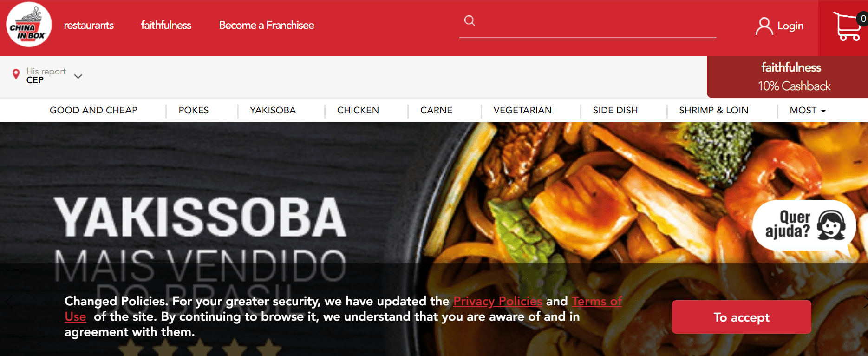Viewport: 868px width, 356px height.
Task: Click the red location pin icon
Action: (16, 74)
